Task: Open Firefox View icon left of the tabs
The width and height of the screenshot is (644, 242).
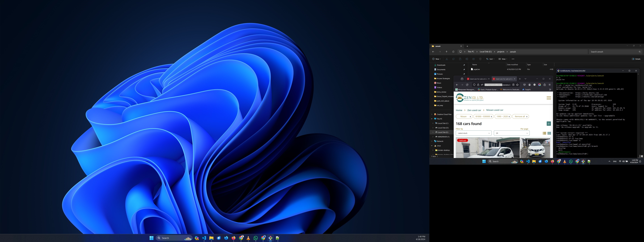Action: (x=462, y=79)
